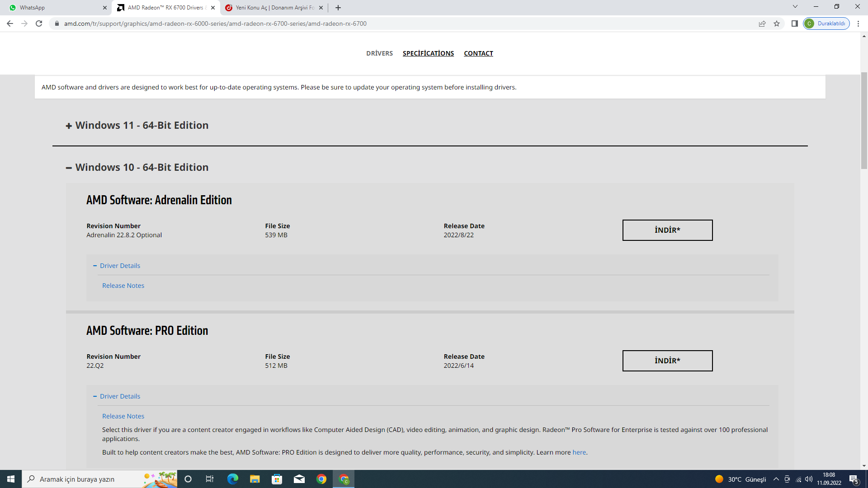Open Google Chrome taskbar icon
Viewport: 868px width, 488px height.
coord(321,479)
